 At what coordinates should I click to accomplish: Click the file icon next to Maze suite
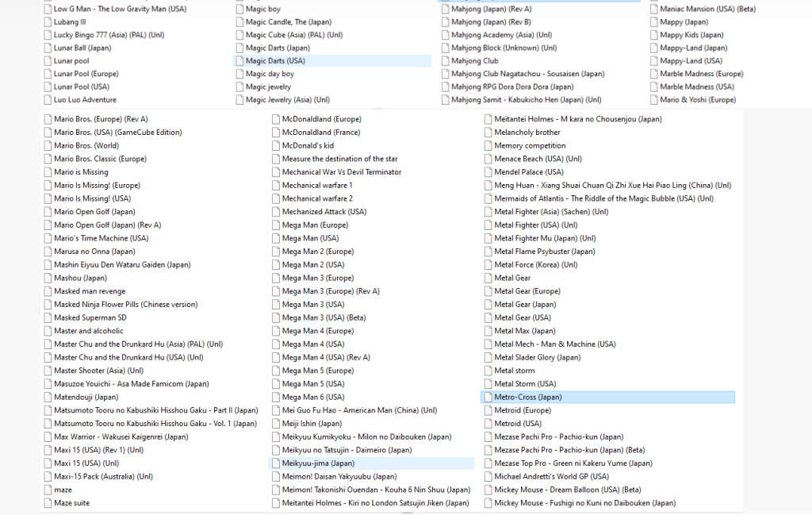click(48, 503)
